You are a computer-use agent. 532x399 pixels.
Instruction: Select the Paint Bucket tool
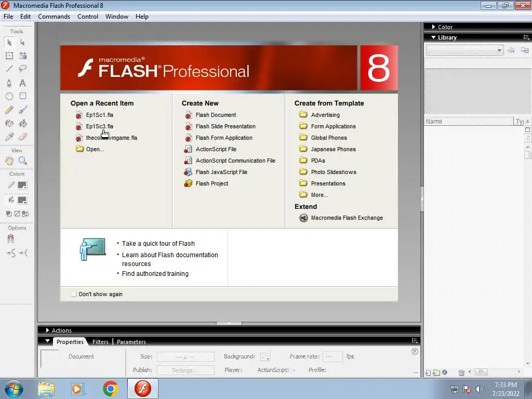(23, 123)
